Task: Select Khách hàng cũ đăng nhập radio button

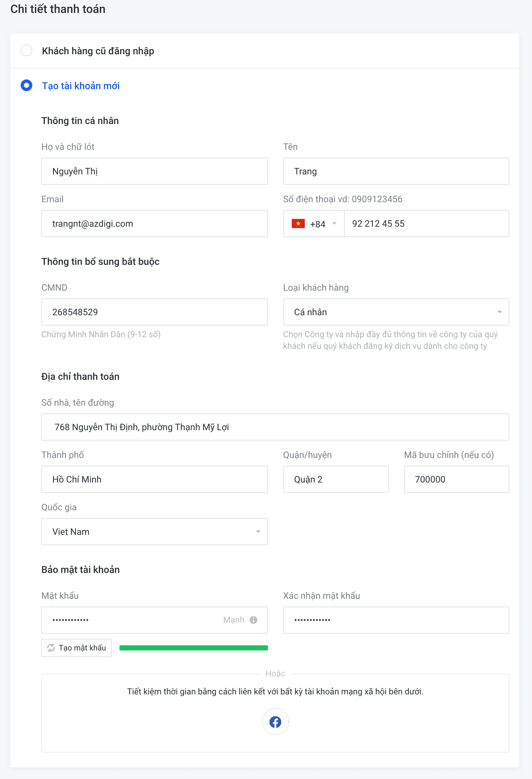Action: click(26, 51)
